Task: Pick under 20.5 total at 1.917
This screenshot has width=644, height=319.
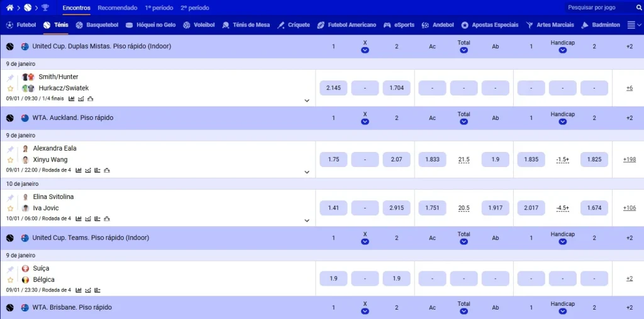Action: point(496,208)
